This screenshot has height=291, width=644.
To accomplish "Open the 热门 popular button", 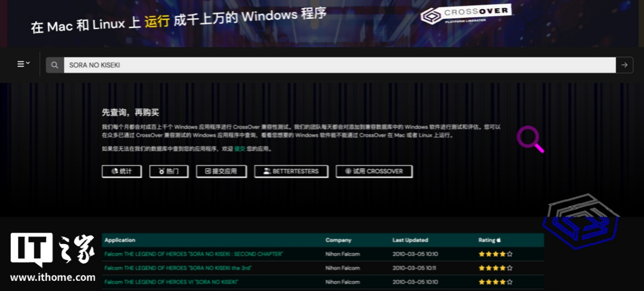I will [x=169, y=171].
